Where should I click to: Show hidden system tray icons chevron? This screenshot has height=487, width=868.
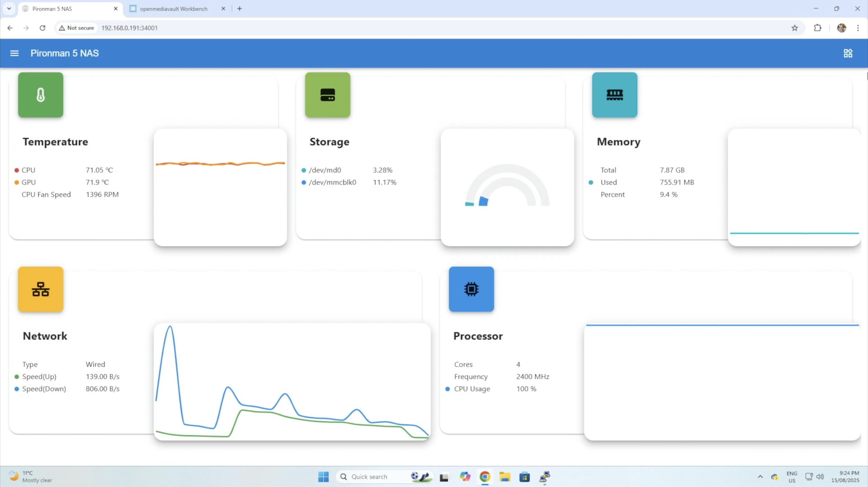[x=760, y=476]
